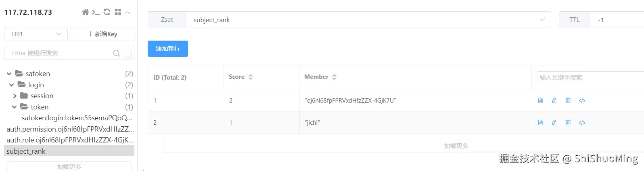The height and width of the screenshot is (171, 644).
Task: Collapse the connection panel with the up chevron
Action: [128, 12]
